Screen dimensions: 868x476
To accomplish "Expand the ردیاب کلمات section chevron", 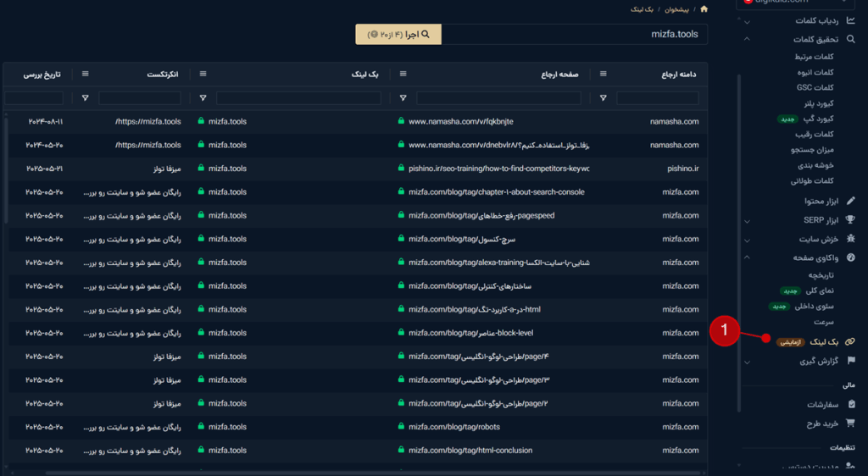I will [747, 20].
